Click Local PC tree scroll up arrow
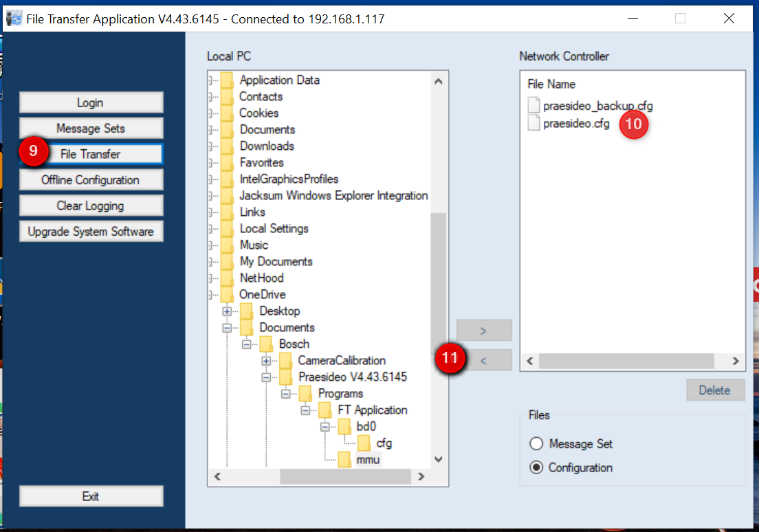759x532 pixels. click(439, 81)
